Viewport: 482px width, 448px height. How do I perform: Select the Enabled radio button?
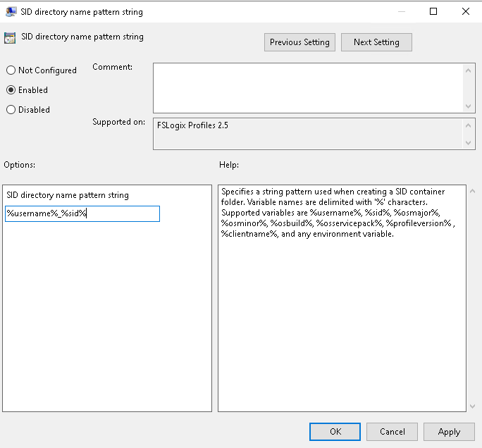pos(11,90)
